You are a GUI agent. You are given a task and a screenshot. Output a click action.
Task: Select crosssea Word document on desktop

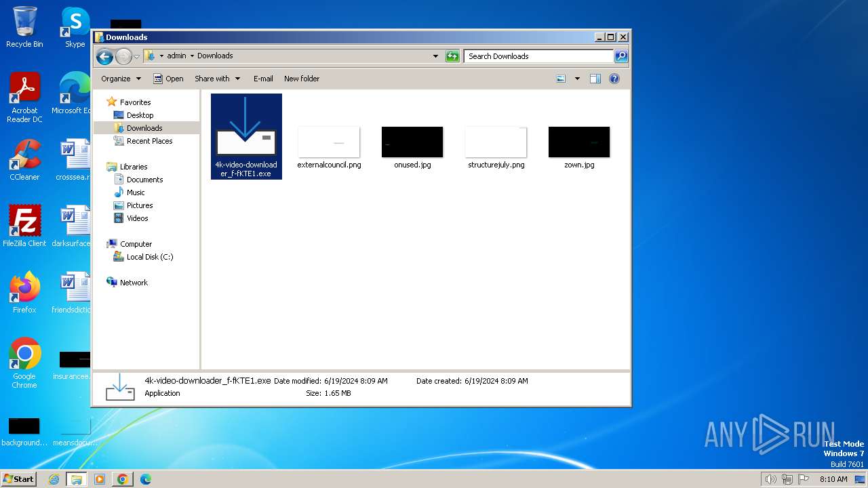(x=72, y=161)
